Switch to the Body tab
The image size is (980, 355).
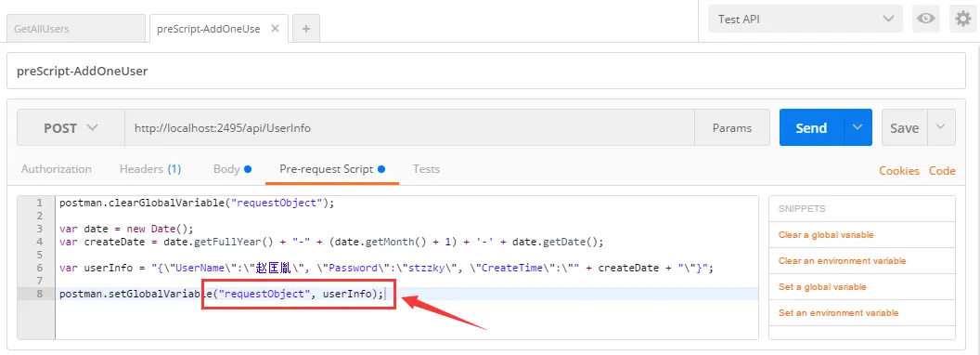coord(232,169)
